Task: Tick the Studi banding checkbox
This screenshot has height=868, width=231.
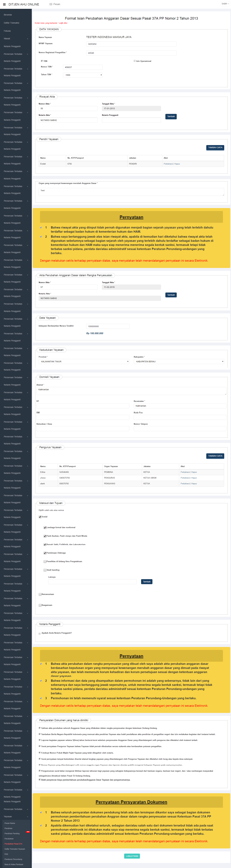Action: pos(45,570)
